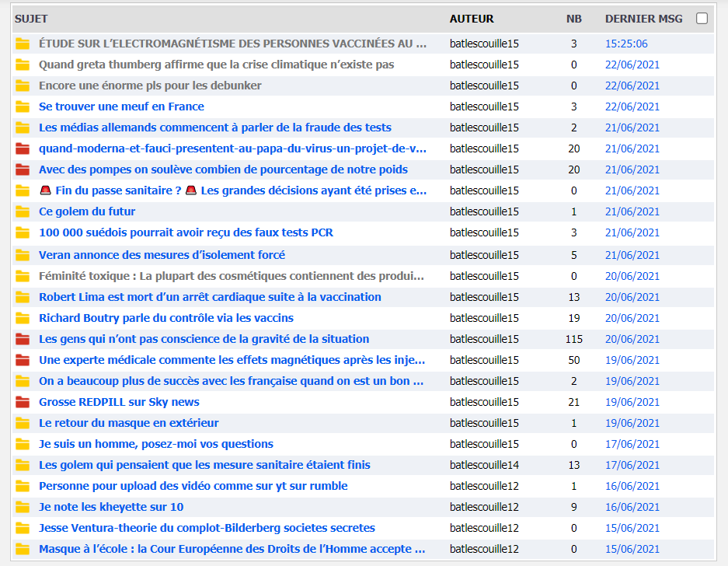Click folder icon for 'Encore une énorme pls' topic
Viewport: 728px width, 566px height.
23,86
